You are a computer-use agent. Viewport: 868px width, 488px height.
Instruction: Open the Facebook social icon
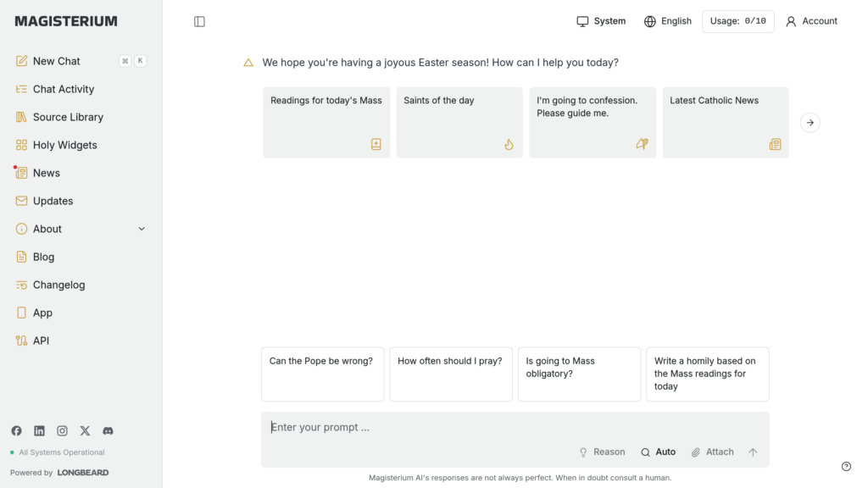(x=16, y=430)
